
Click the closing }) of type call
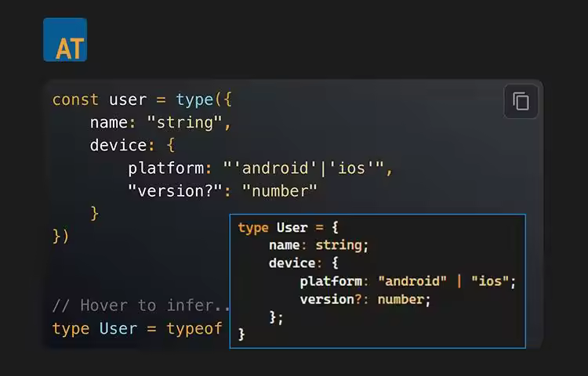click(60, 236)
